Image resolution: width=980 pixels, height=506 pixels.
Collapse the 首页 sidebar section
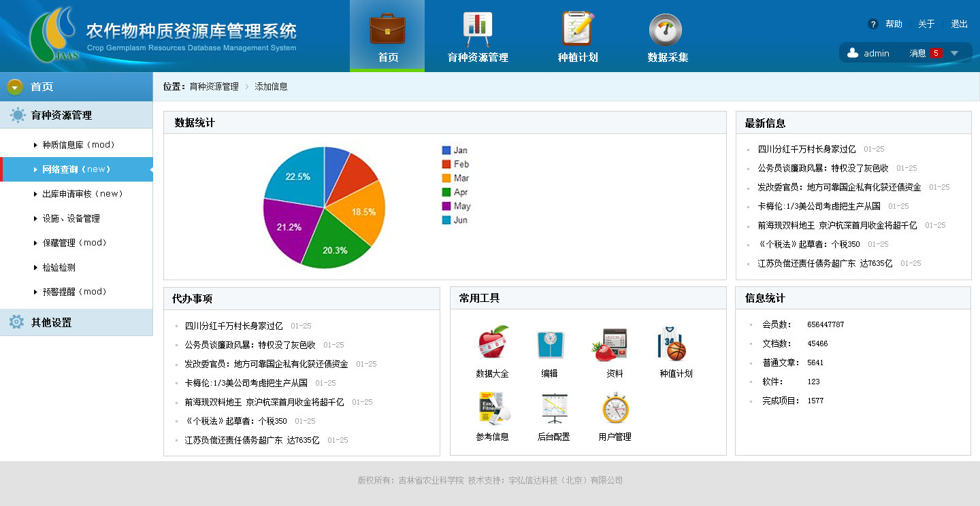[x=15, y=87]
